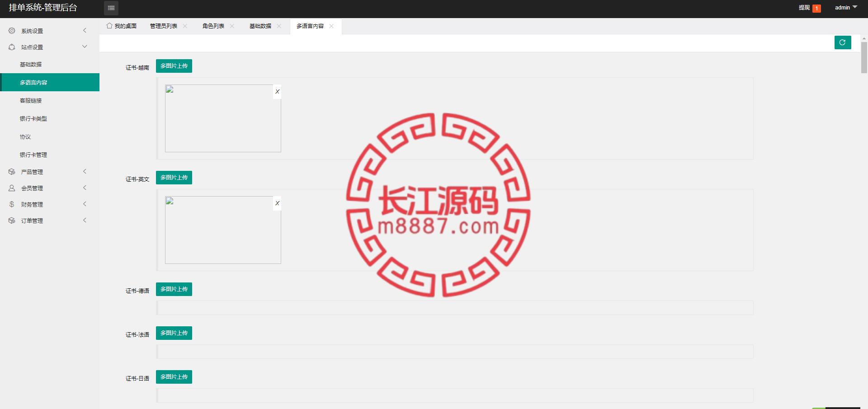
Task: Switch to the 基础数据 tab
Action: (260, 26)
